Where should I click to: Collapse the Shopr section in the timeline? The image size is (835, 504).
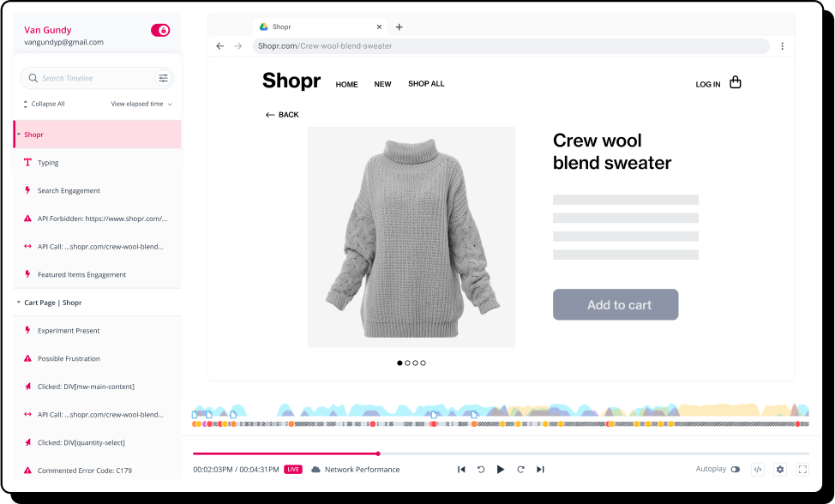(18, 135)
